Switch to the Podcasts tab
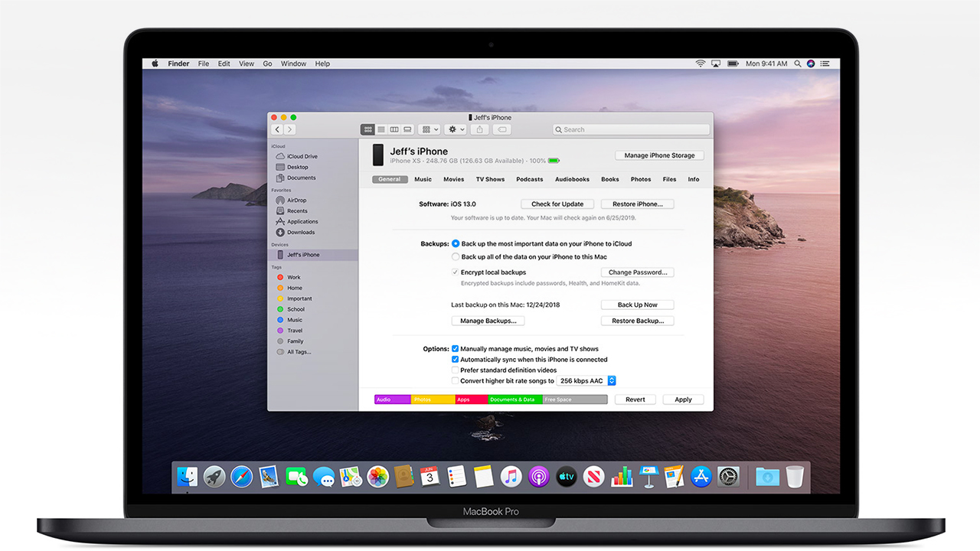Image resolution: width=980 pixels, height=551 pixels. (x=529, y=179)
